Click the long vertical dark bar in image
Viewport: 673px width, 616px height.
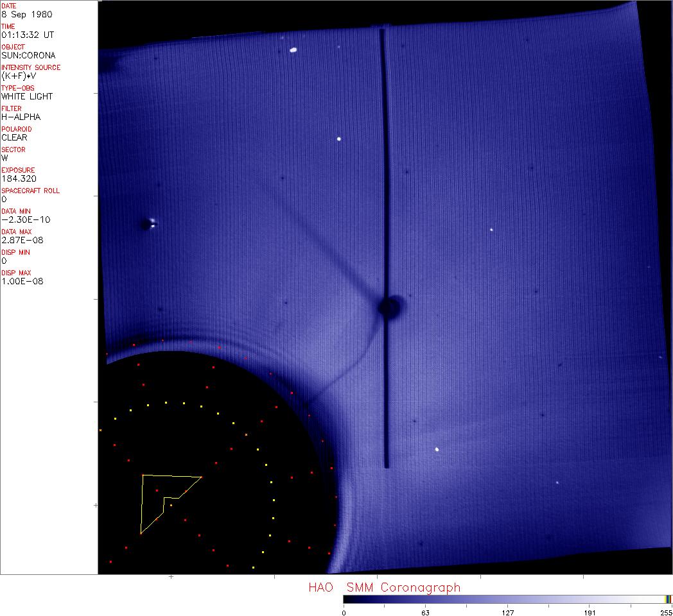383,193
